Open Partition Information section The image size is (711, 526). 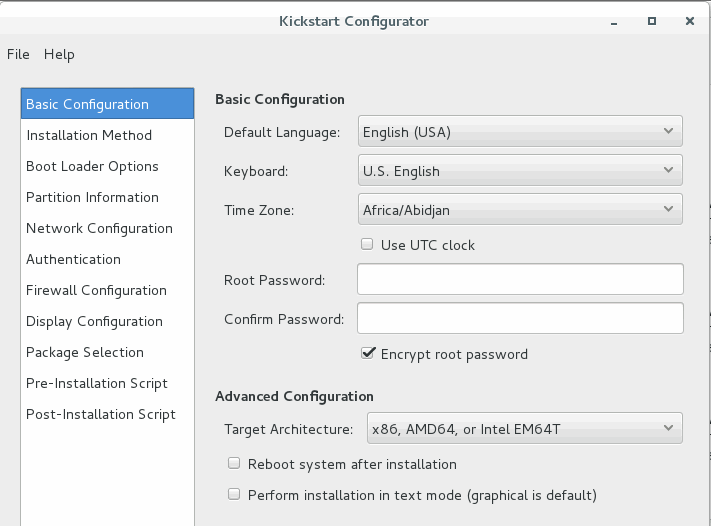point(92,197)
